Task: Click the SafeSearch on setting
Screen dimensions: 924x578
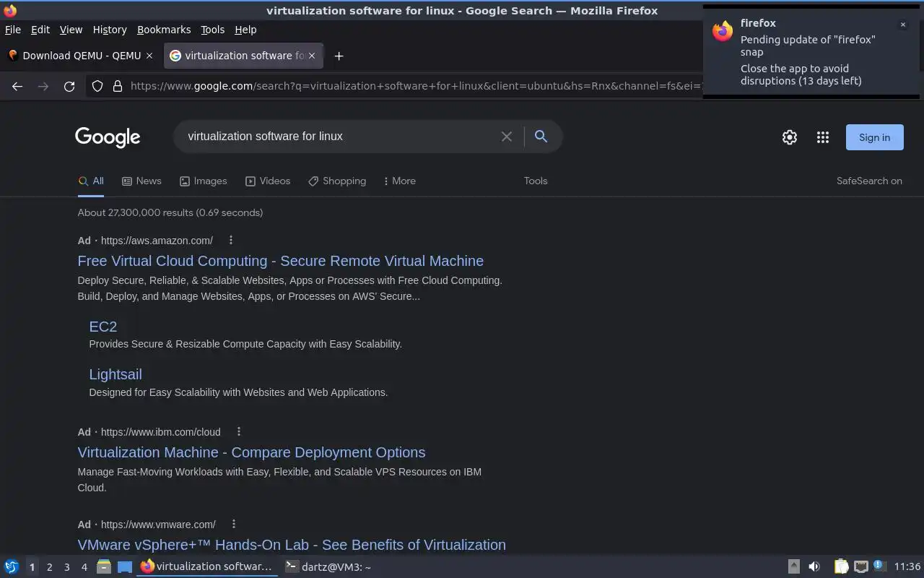Action: [869, 181]
